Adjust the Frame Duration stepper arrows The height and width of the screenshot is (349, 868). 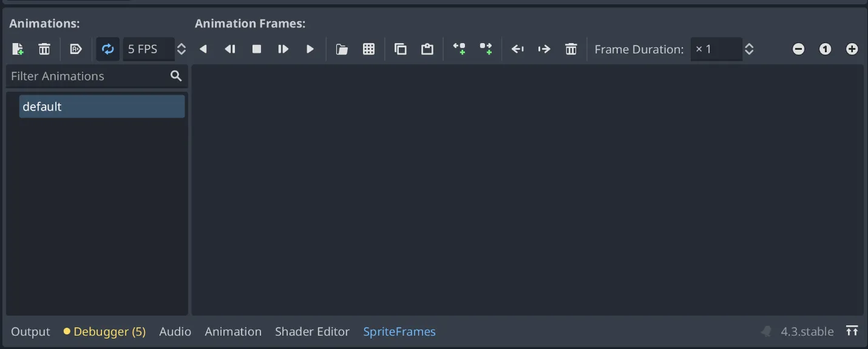pyautogui.click(x=749, y=49)
